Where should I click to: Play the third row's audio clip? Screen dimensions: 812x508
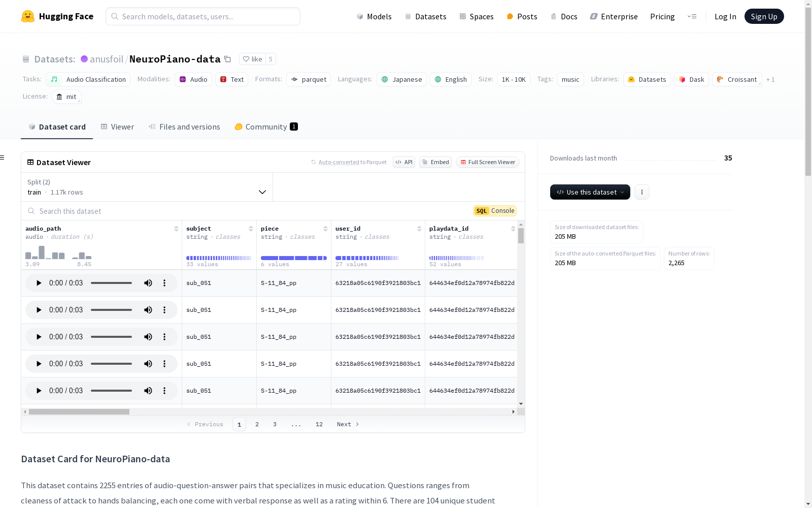click(39, 337)
